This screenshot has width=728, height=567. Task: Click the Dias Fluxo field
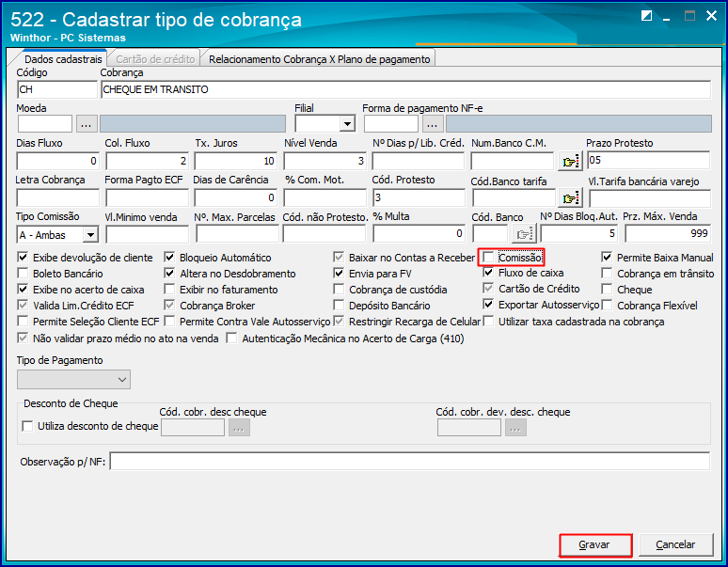[57, 161]
